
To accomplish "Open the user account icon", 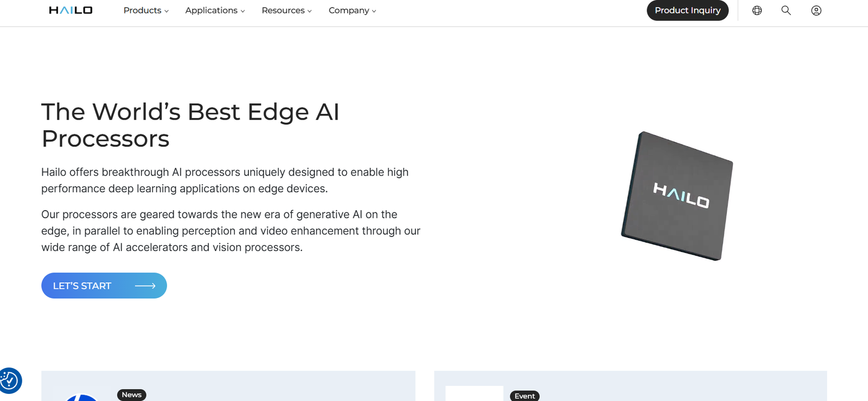I will [816, 10].
